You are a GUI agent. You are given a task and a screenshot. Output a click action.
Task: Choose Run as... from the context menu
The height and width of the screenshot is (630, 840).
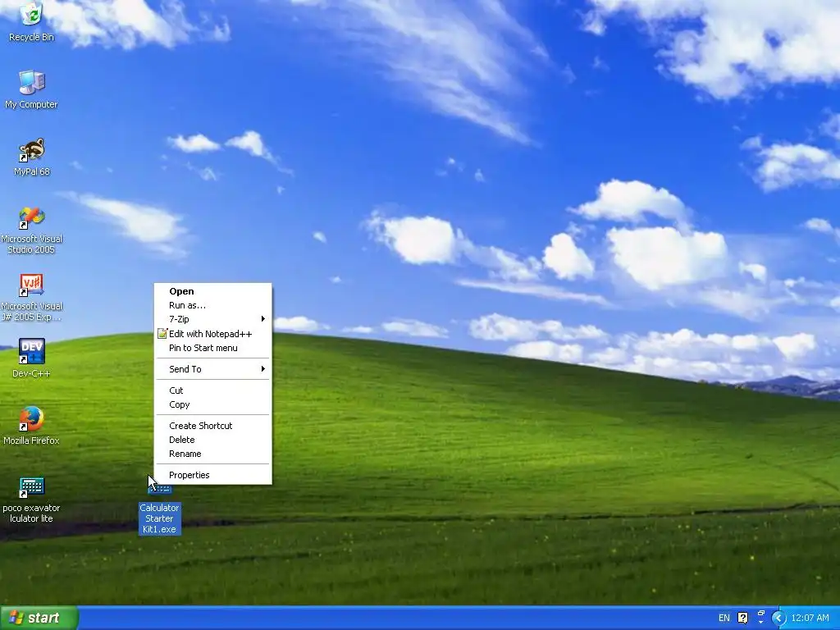[212, 305]
